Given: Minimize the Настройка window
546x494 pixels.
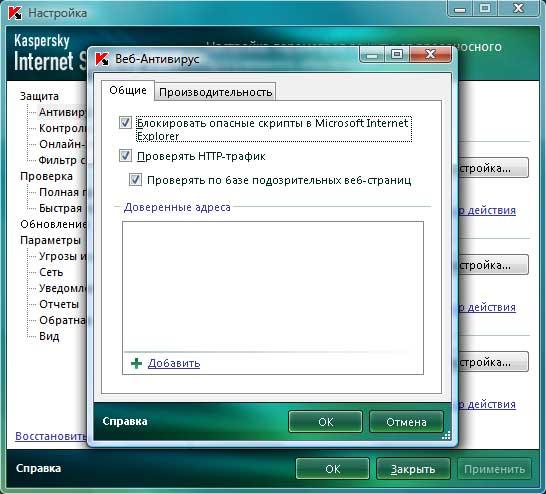Looking at the screenshot, I should [460, 9].
